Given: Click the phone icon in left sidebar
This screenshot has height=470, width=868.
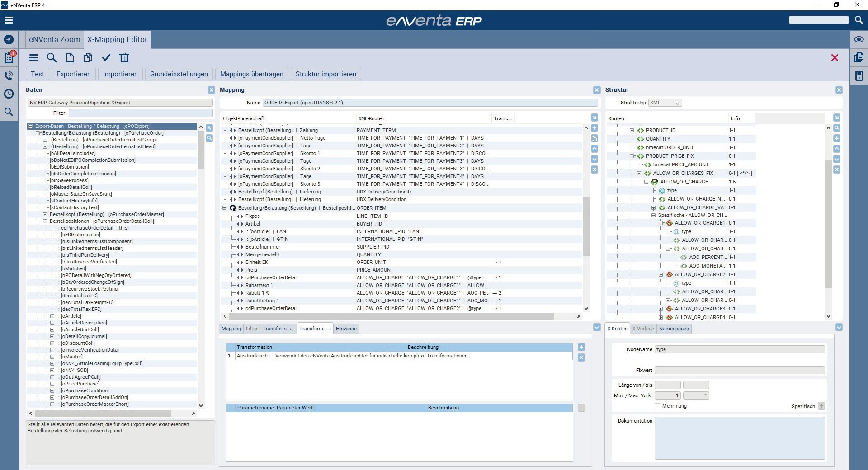Looking at the screenshot, I should (9, 75).
